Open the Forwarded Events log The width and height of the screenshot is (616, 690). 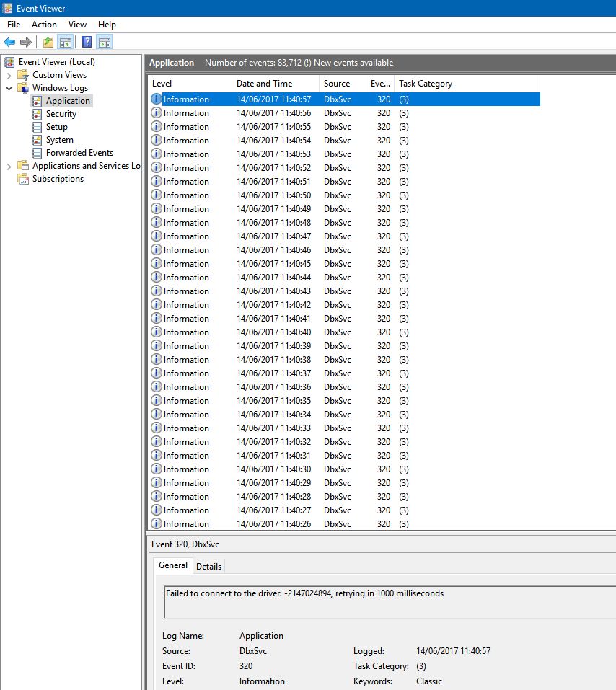click(79, 153)
